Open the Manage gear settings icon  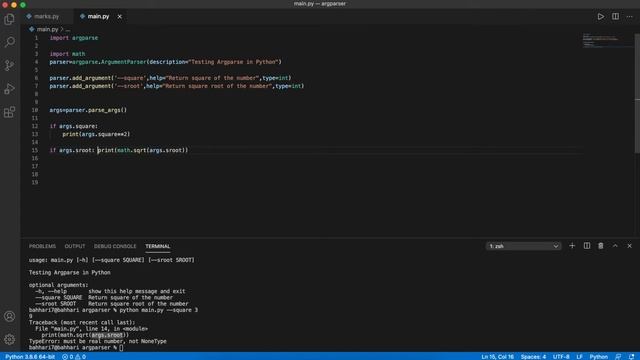coord(9,339)
